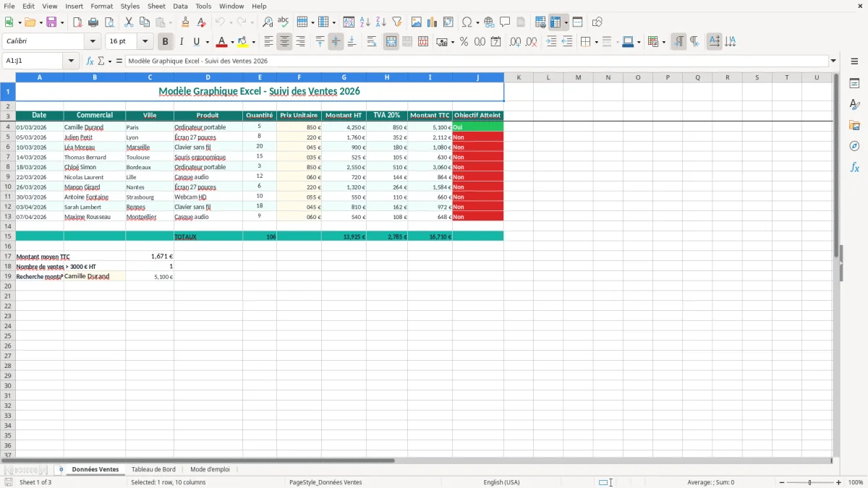
Task: Run the spelling check
Action: click(283, 22)
